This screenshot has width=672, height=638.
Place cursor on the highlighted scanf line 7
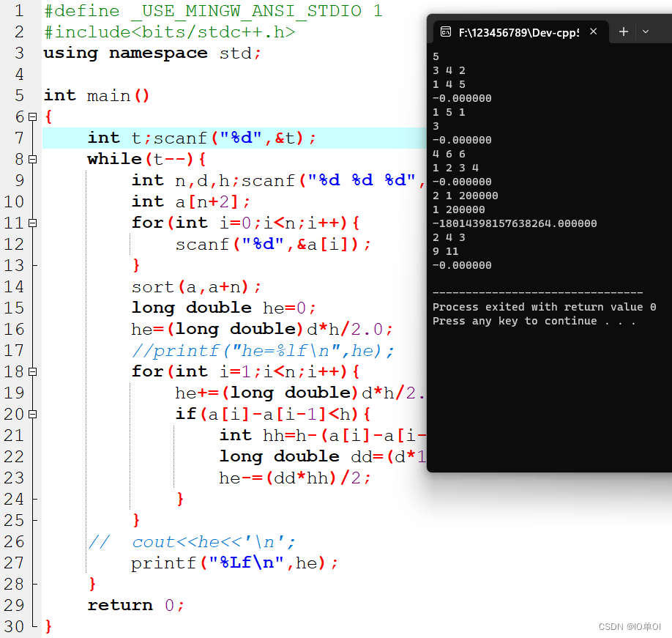(198, 137)
